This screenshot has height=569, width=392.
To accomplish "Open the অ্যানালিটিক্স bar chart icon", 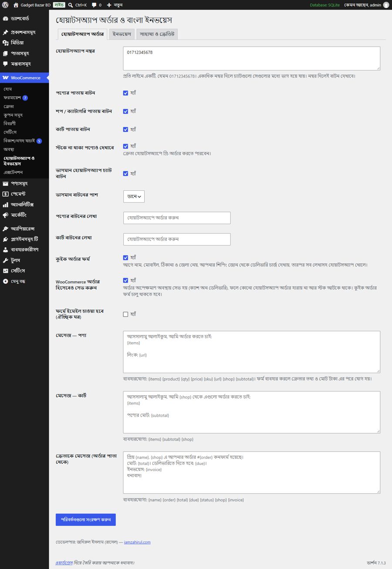I will [x=5, y=204].
